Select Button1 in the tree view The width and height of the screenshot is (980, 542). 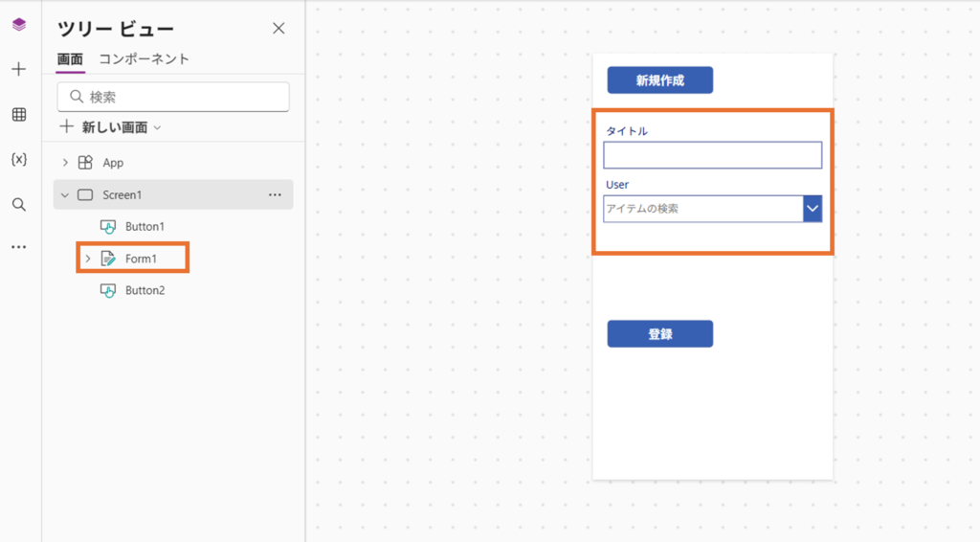coord(145,227)
